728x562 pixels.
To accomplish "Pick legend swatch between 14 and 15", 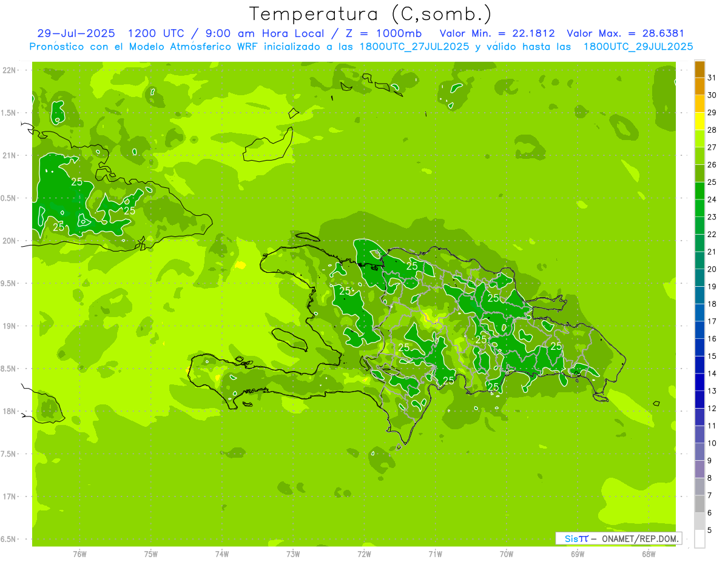I will tap(699, 364).
